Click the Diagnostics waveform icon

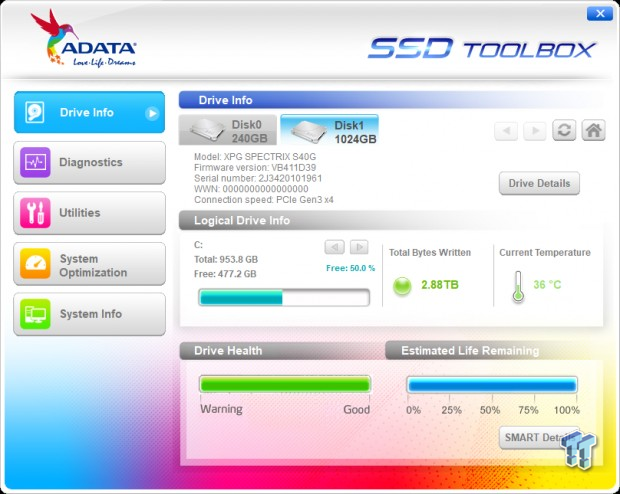pos(35,162)
